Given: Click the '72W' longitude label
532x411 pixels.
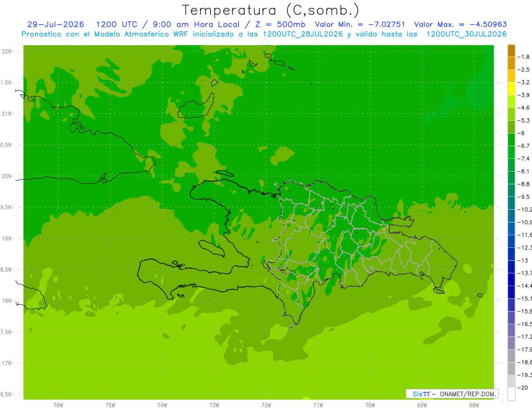Looking at the screenshot, I should click(x=266, y=405).
